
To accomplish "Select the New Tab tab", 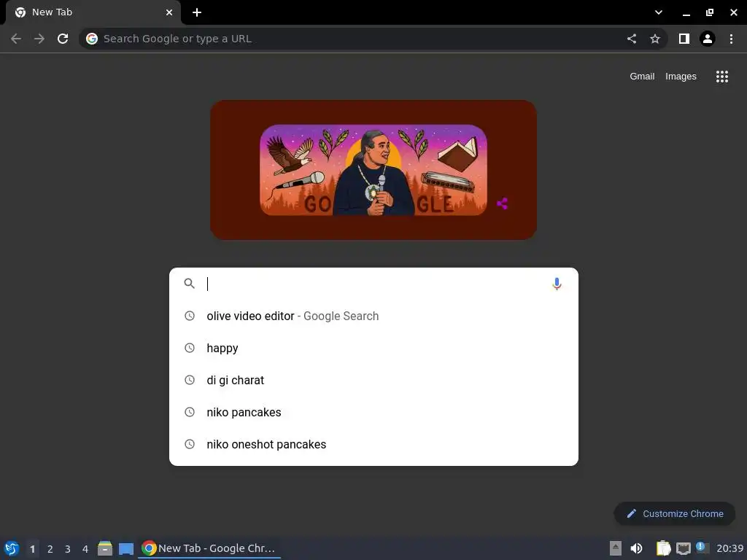I will (93, 12).
